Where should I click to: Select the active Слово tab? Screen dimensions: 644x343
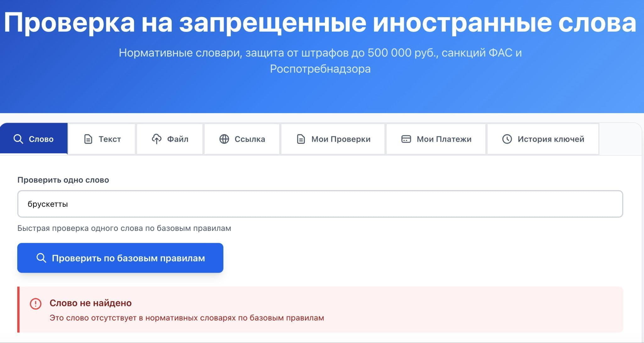point(35,139)
